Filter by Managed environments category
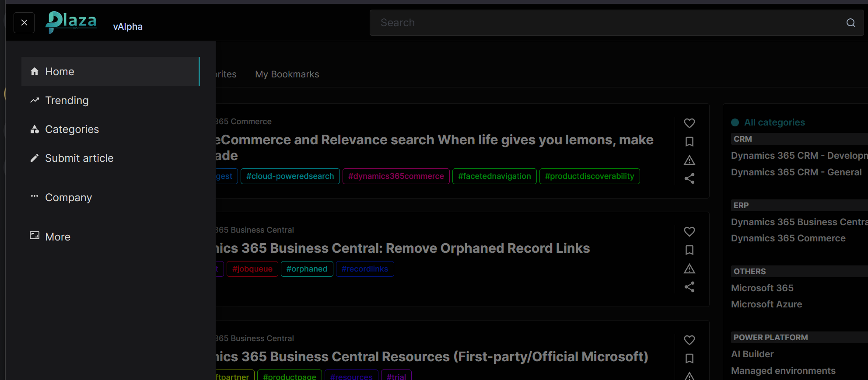This screenshot has width=868, height=380. tap(783, 371)
